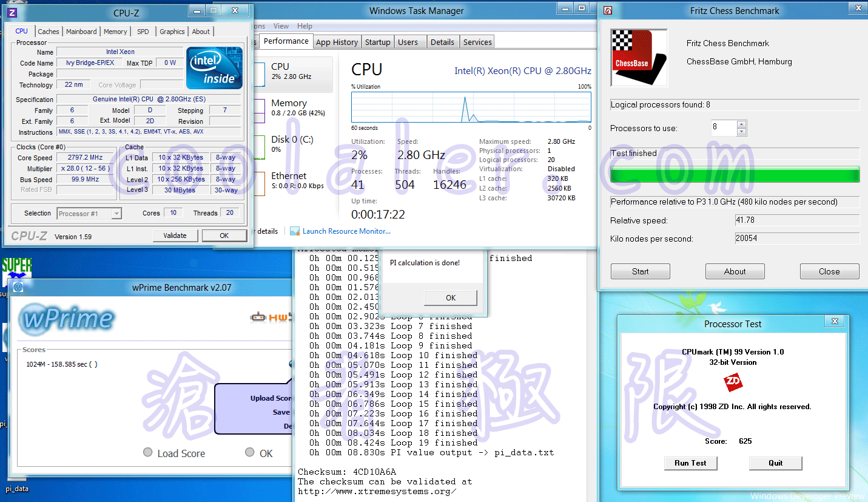
Task: Click the xtremesystems.org URL text in Super PI
Action: [x=377, y=491]
